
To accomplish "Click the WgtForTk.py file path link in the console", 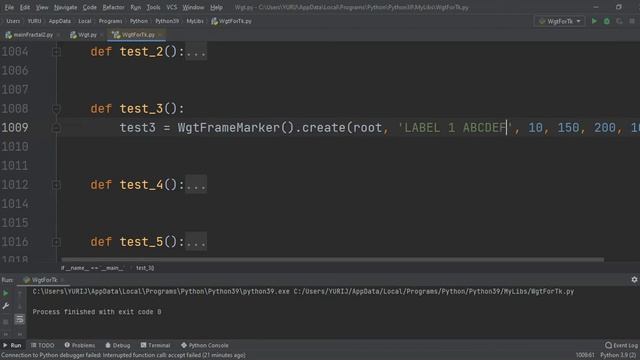I will 433,291.
